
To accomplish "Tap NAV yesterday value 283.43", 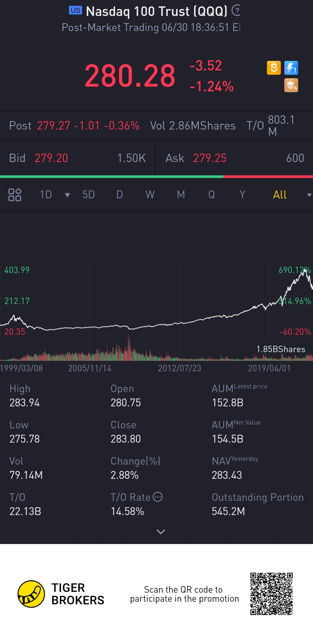I will [227, 475].
